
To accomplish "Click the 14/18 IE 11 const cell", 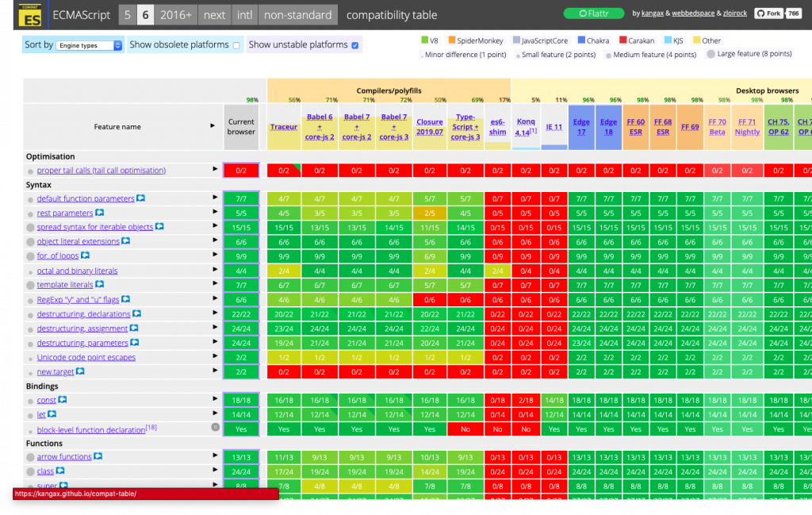I will [554, 400].
